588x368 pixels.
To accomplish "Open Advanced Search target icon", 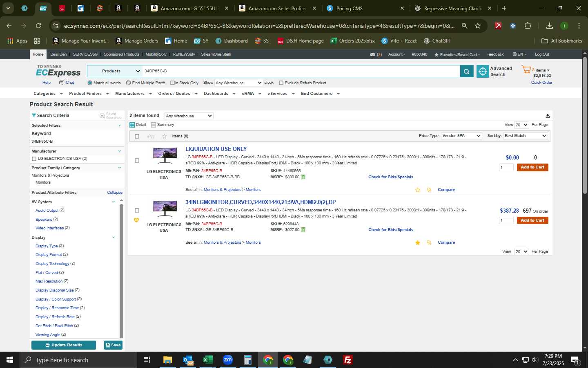I will click(483, 71).
